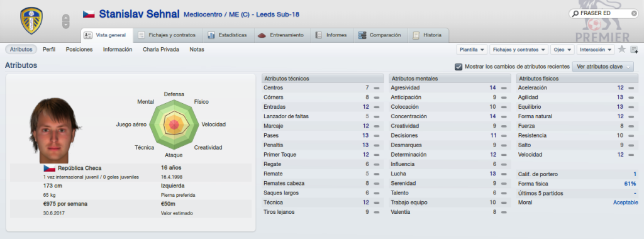Click the add-note icon beside the star
Image resolution: width=644 pixels, height=239 pixels.
(x=634, y=50)
